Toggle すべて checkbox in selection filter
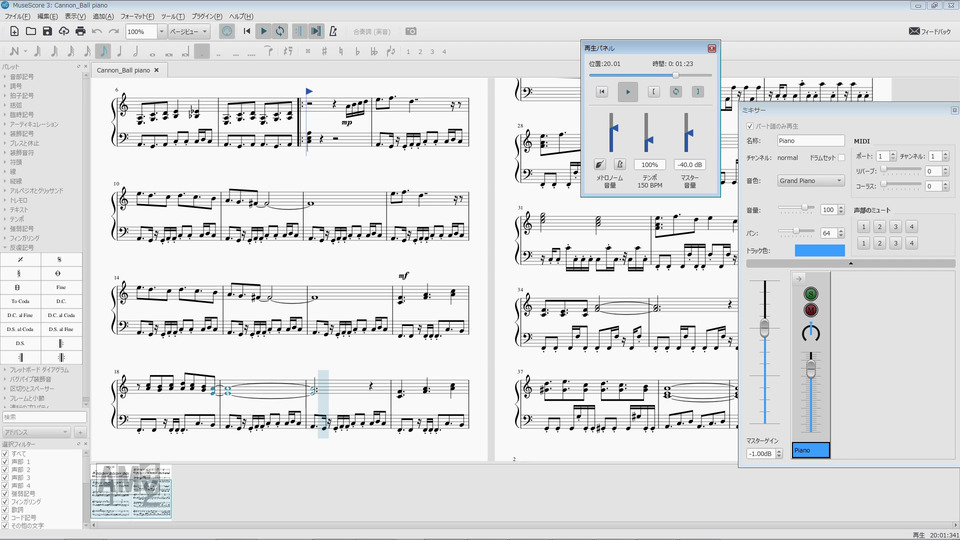The image size is (960, 540). coord(5,454)
